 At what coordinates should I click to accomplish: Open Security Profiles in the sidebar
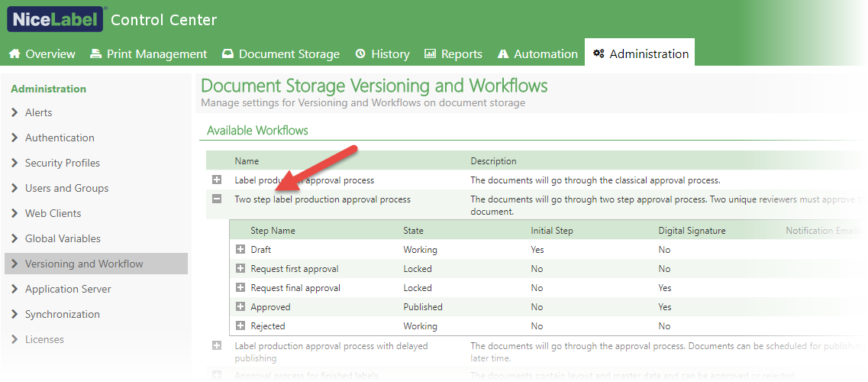63,163
